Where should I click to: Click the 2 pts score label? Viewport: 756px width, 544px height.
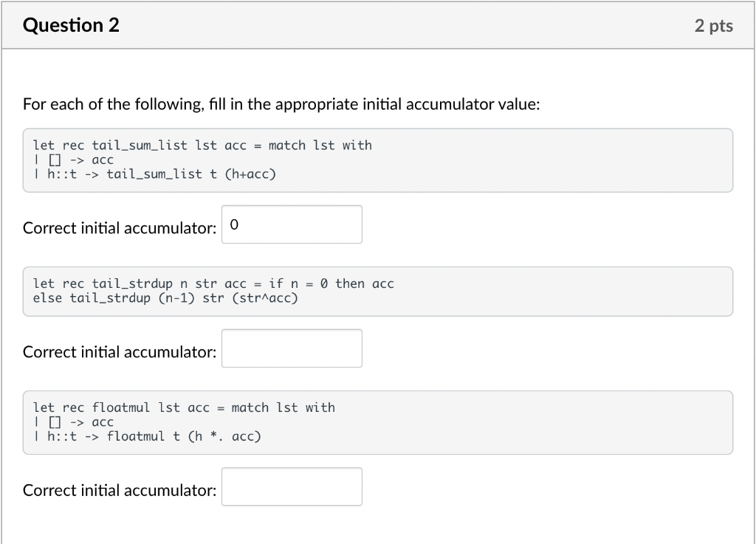pyautogui.click(x=713, y=27)
